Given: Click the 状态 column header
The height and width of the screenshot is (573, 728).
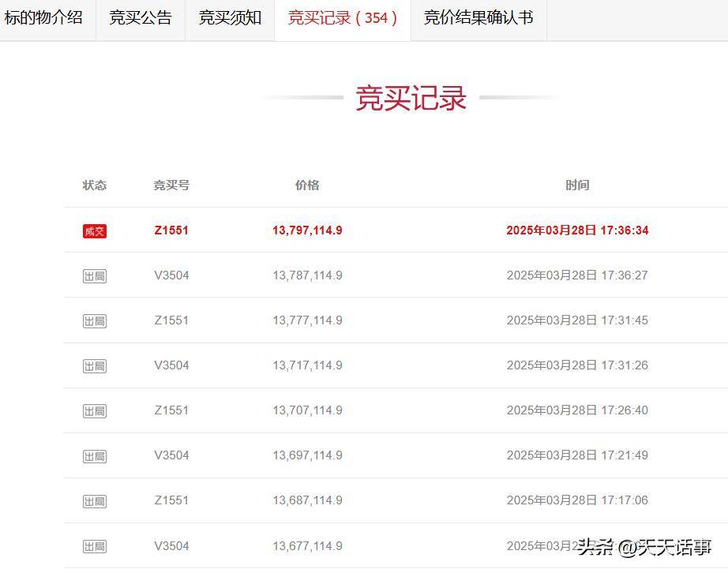Looking at the screenshot, I should [95, 185].
